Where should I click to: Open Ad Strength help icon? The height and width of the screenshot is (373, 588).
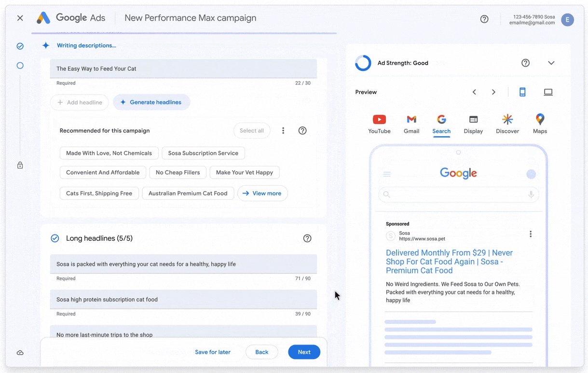pos(526,63)
